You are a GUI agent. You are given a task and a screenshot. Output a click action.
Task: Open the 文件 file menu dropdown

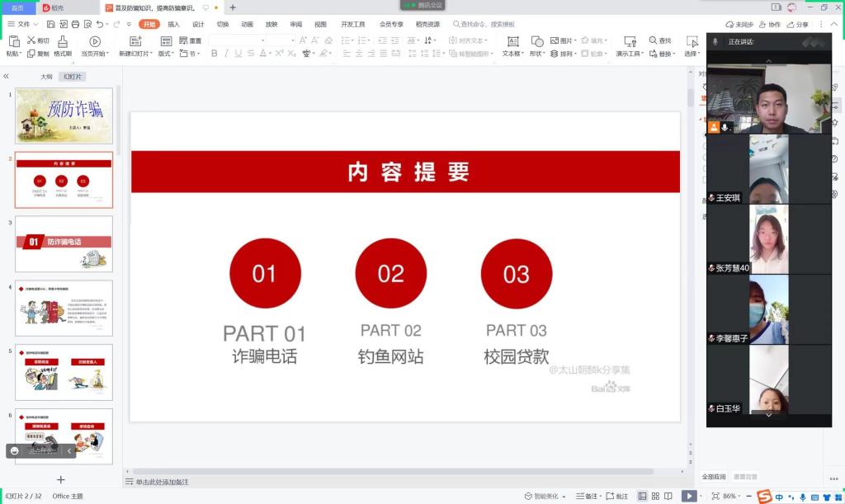22,24
